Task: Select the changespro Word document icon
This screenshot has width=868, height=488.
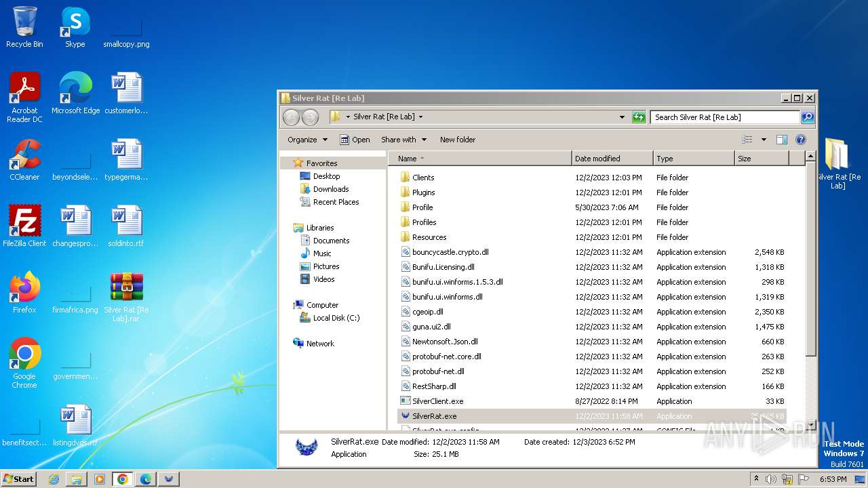Action: 75,226
